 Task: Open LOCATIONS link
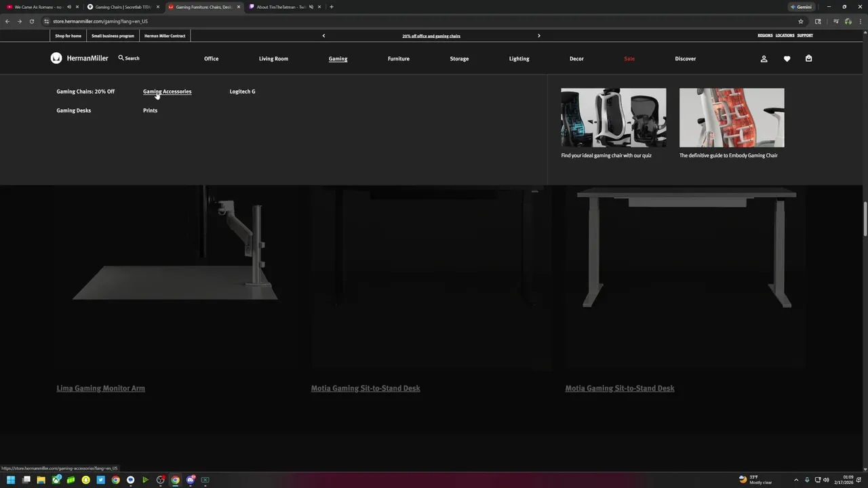(785, 35)
